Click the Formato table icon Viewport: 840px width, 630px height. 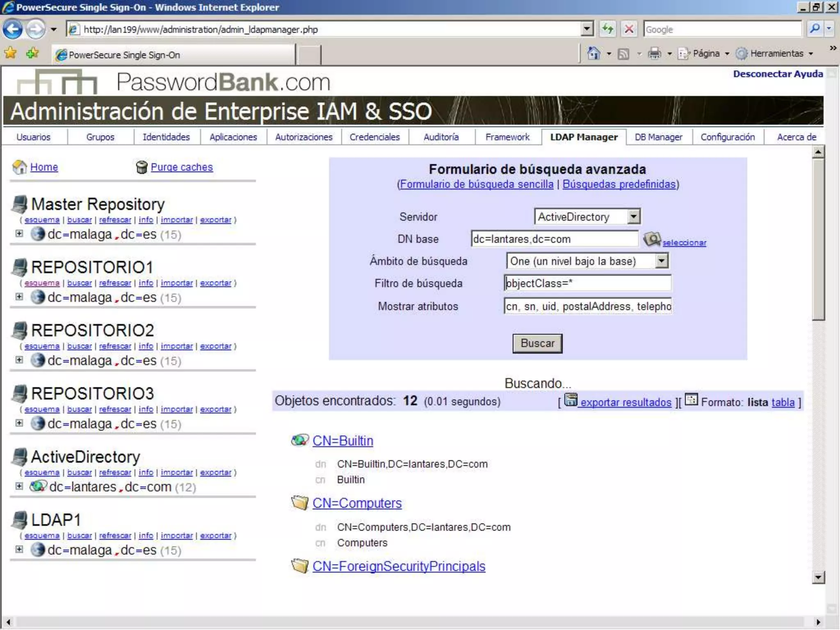point(692,399)
